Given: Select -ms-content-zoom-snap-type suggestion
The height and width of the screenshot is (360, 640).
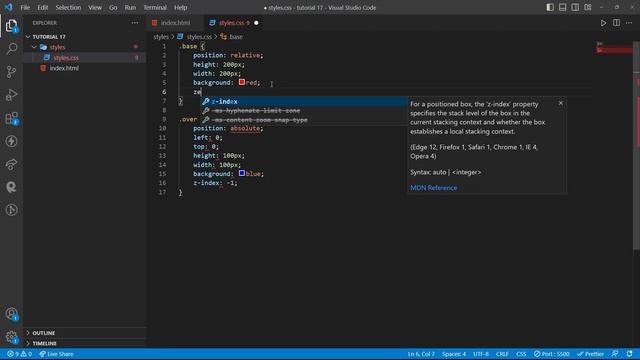Looking at the screenshot, I should [x=304, y=120].
